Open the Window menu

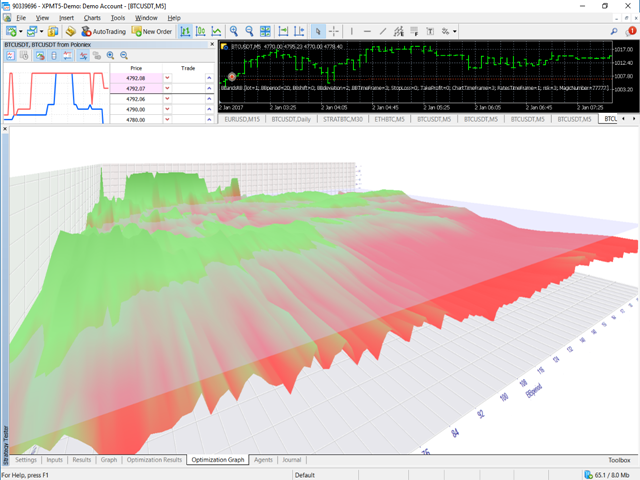click(x=146, y=18)
